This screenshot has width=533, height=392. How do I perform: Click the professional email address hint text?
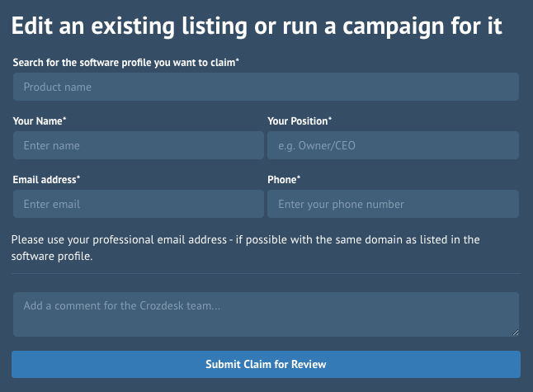[245, 248]
